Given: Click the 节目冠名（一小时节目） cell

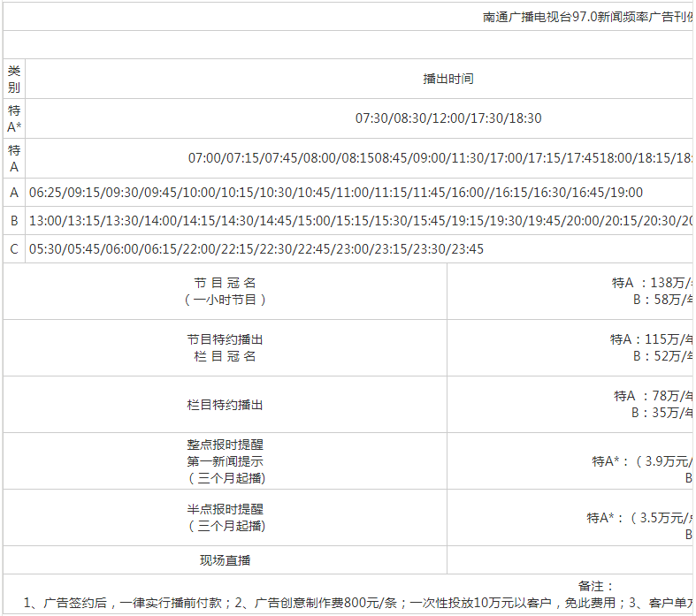Looking at the screenshot, I should [225, 292].
